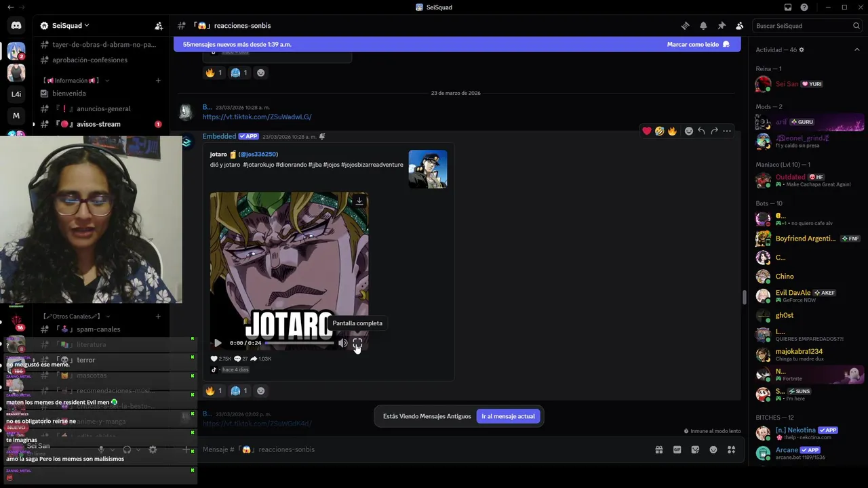The height and width of the screenshot is (488, 868).
Task: Reply to the Embedded message
Action: tap(701, 131)
